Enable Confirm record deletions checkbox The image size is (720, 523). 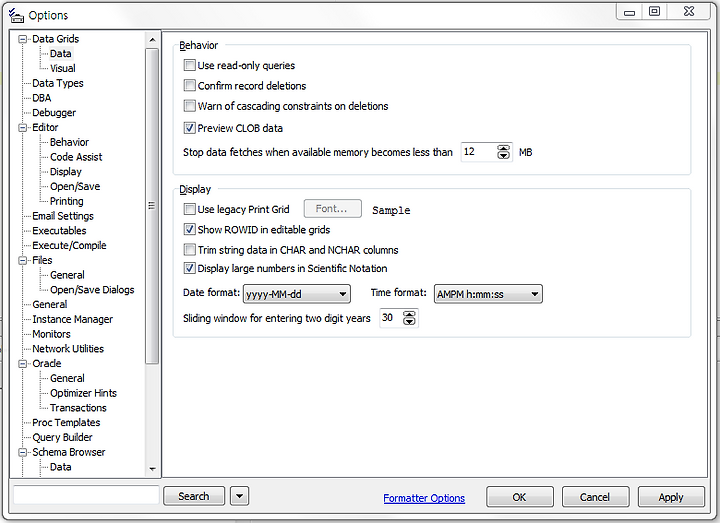[190, 85]
